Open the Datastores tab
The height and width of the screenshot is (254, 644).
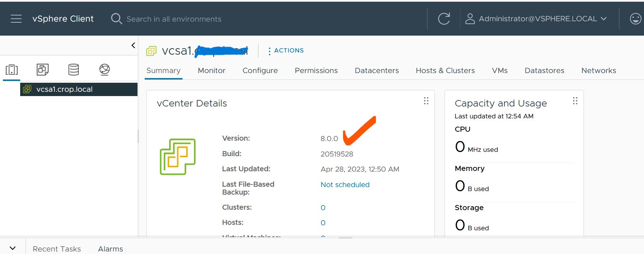(x=544, y=71)
